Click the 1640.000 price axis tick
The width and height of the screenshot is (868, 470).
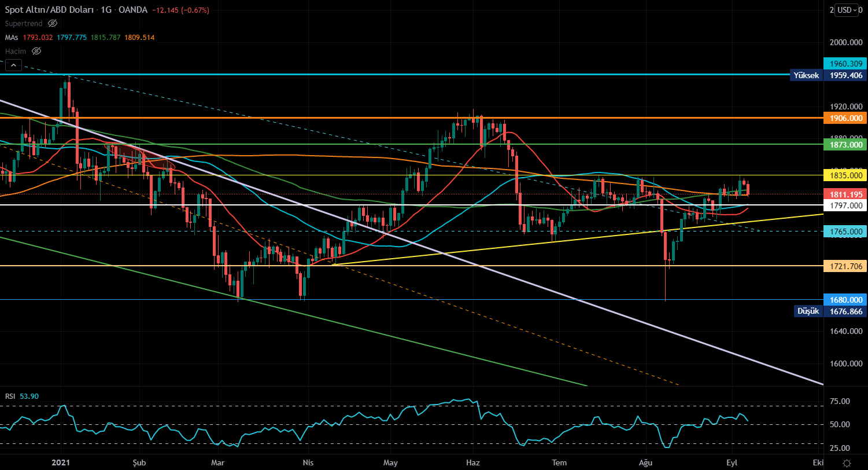click(845, 331)
